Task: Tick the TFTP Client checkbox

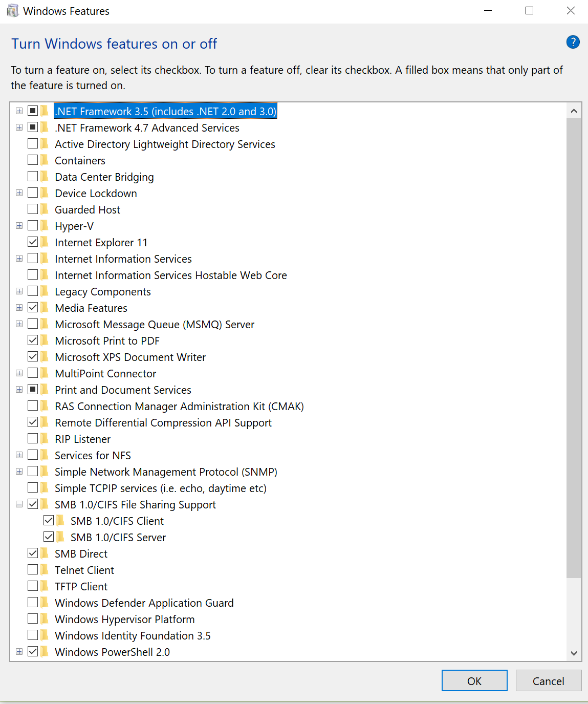Action: coord(33,586)
